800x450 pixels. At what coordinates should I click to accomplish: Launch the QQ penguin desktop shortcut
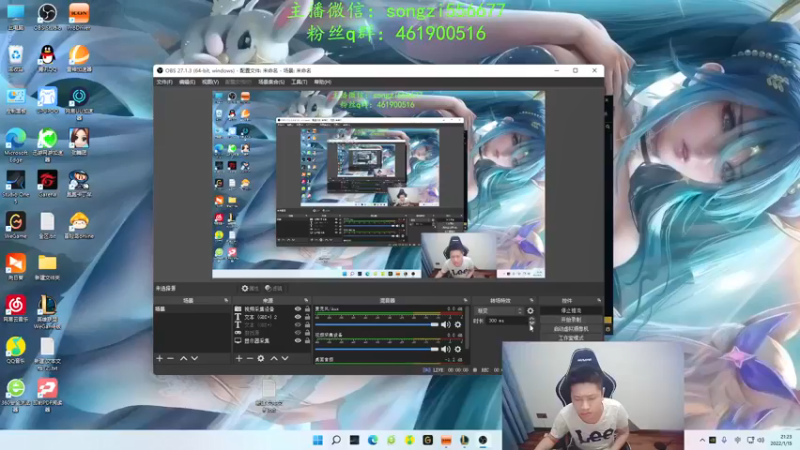click(47, 57)
